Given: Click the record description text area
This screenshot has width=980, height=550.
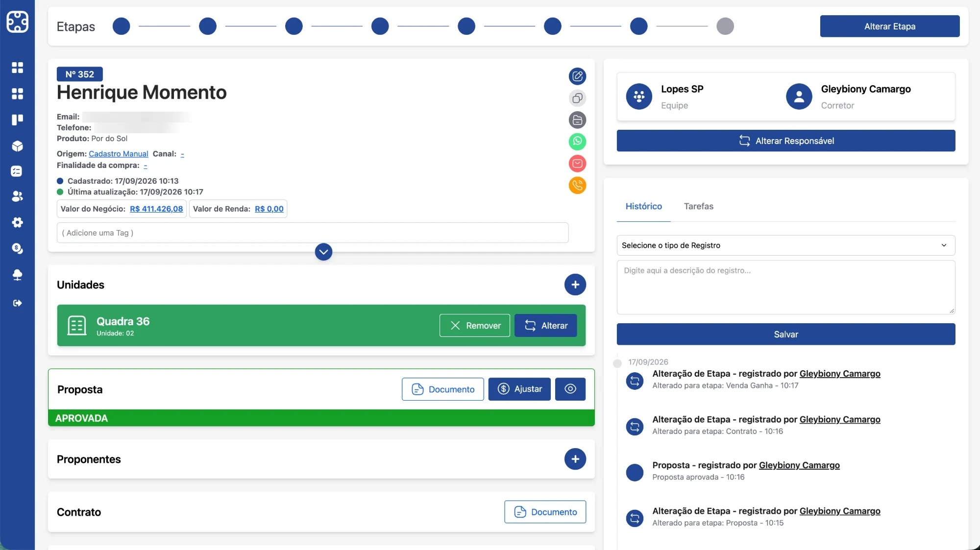Looking at the screenshot, I should point(785,287).
